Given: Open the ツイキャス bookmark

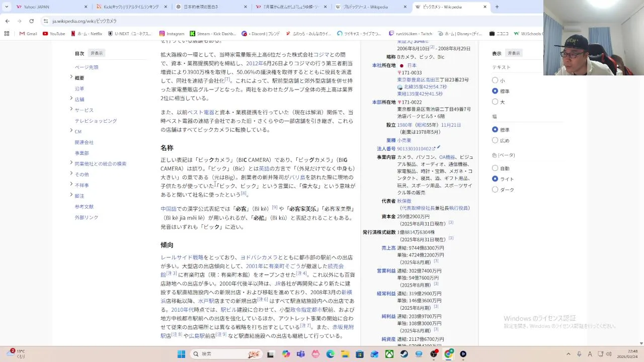Looking at the screenshot, I should point(359,34).
